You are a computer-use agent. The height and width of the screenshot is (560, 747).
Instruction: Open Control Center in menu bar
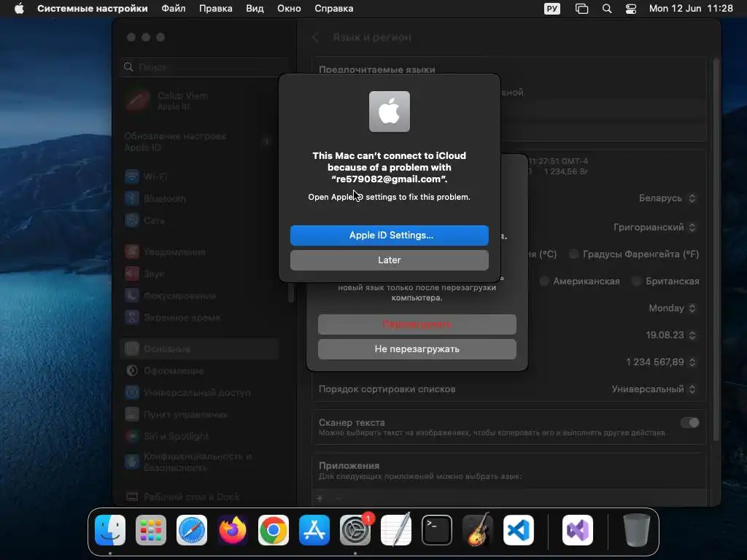(631, 9)
